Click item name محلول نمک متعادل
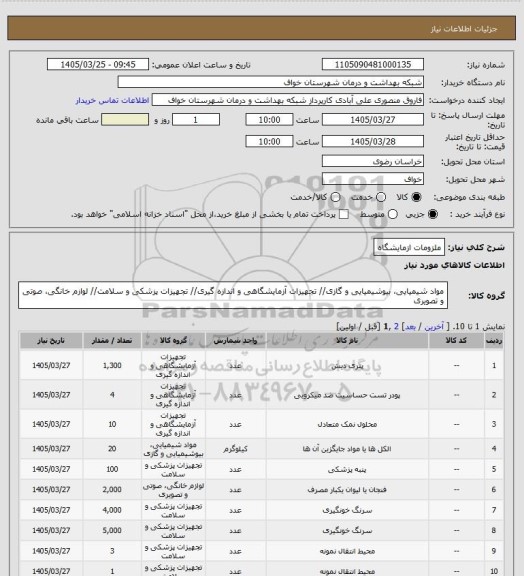 (x=347, y=424)
